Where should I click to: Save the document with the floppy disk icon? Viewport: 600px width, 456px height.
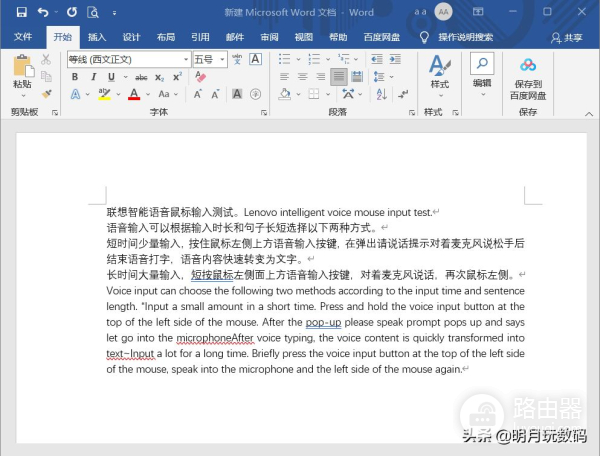click(21, 12)
